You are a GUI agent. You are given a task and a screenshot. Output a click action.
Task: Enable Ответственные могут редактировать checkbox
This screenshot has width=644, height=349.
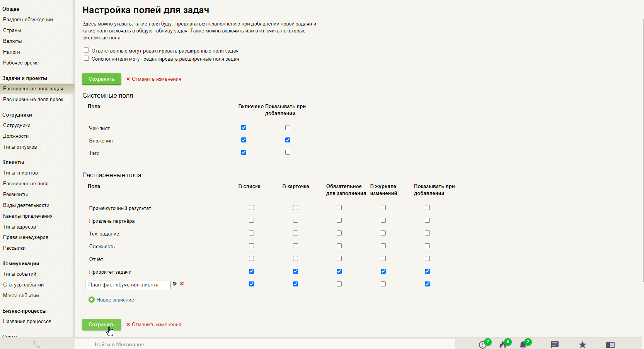coord(87,50)
